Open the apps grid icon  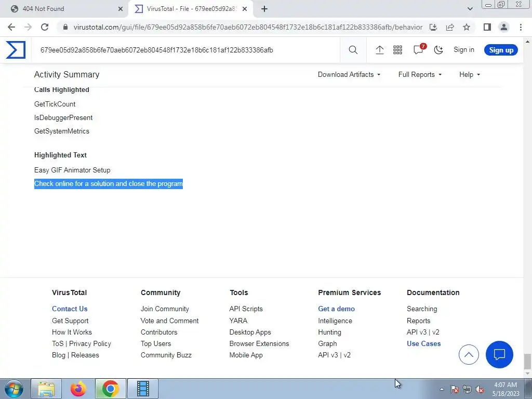tap(397, 50)
